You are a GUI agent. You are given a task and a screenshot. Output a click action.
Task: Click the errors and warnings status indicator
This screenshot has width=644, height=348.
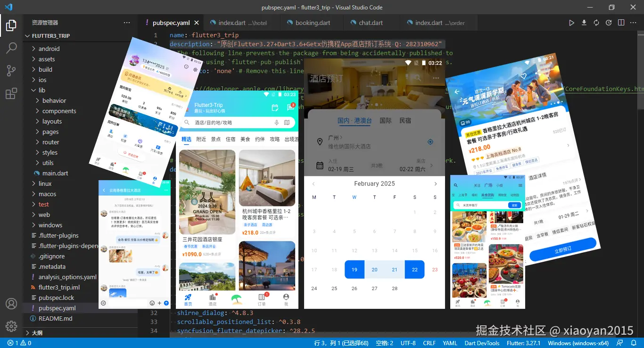pos(19,343)
